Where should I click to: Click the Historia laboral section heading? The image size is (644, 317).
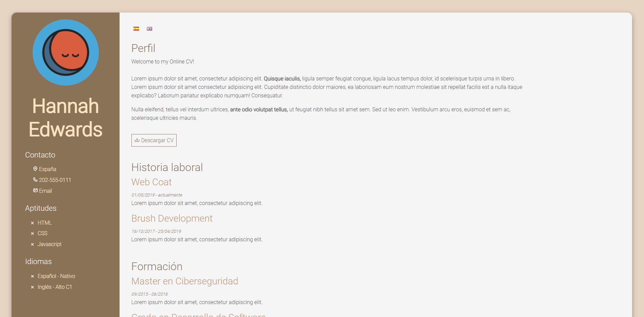tap(167, 167)
